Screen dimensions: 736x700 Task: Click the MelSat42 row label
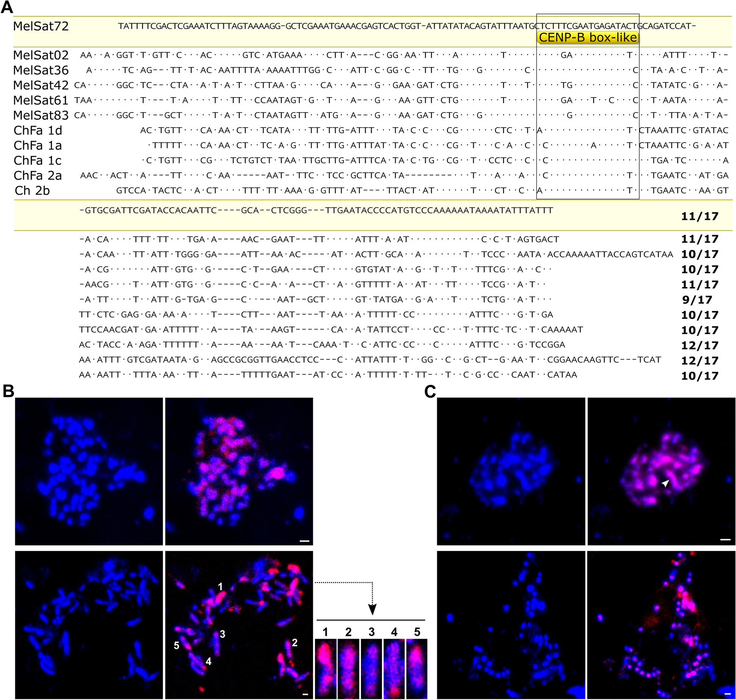point(41,86)
